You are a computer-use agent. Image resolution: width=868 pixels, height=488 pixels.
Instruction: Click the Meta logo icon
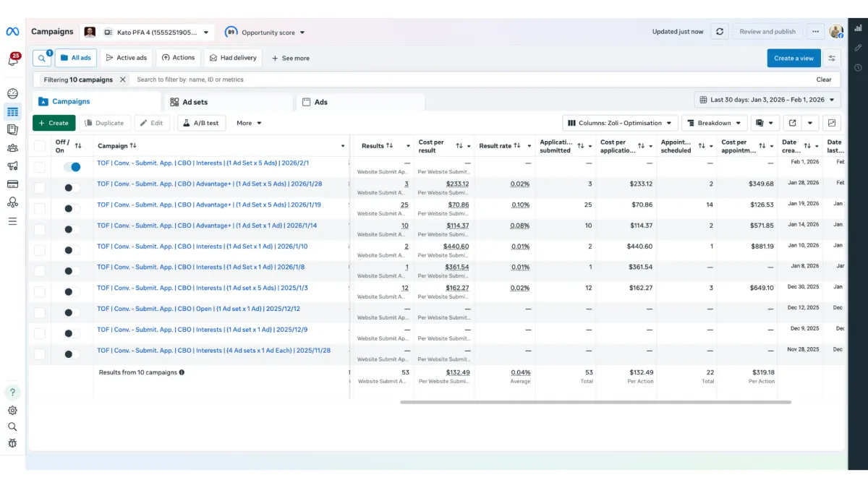(x=12, y=32)
